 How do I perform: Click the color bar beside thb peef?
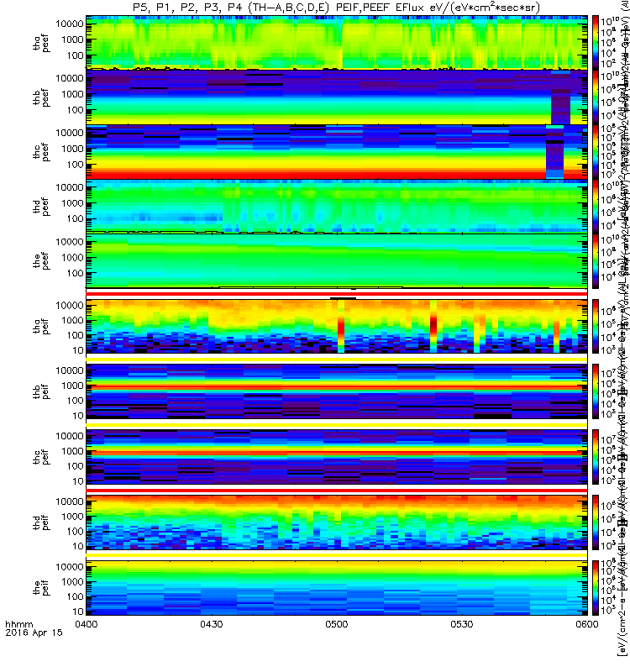(596, 97)
